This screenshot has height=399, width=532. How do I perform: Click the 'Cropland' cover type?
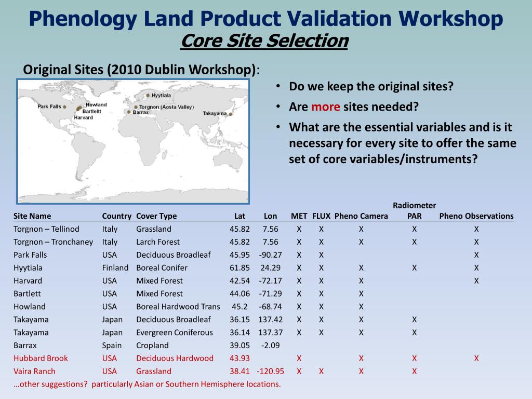[x=152, y=345]
